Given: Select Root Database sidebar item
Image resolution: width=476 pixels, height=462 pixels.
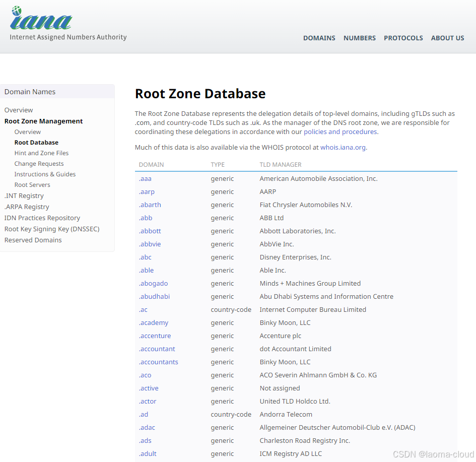Looking at the screenshot, I should 36,143.
